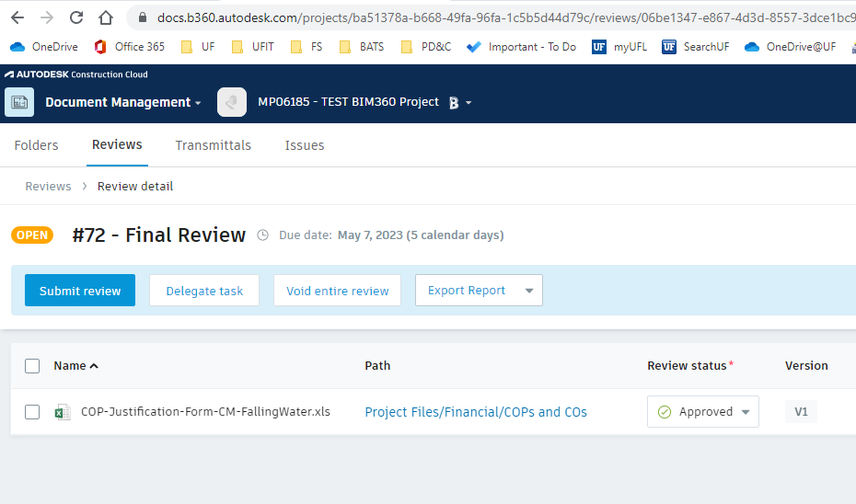Click the URL address bar
This screenshot has height=504, width=856.
[492, 18]
